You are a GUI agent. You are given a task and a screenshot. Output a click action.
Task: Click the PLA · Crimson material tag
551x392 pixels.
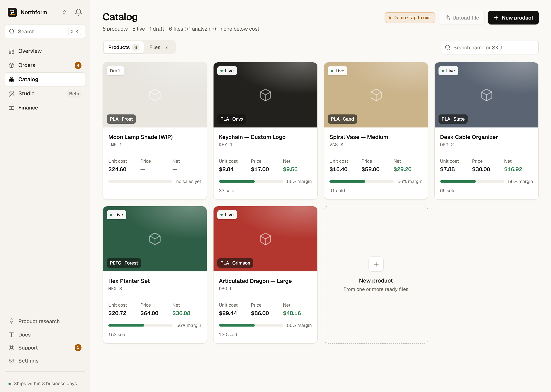pos(235,263)
